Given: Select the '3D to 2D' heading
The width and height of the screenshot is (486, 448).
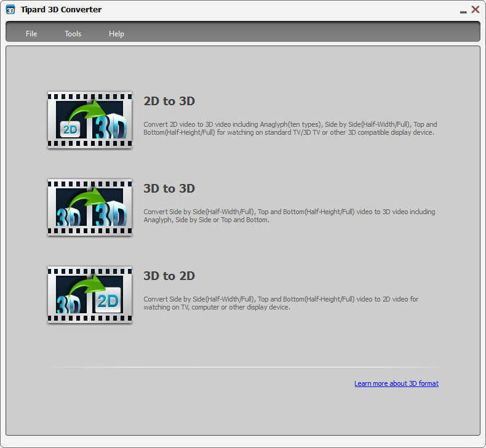Looking at the screenshot, I should coord(169,276).
